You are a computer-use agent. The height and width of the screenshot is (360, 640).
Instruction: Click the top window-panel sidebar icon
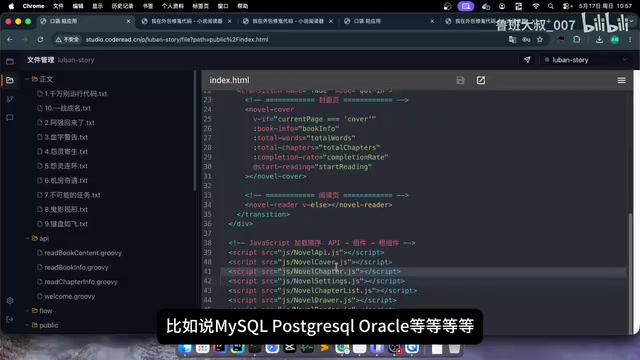pos(10,61)
